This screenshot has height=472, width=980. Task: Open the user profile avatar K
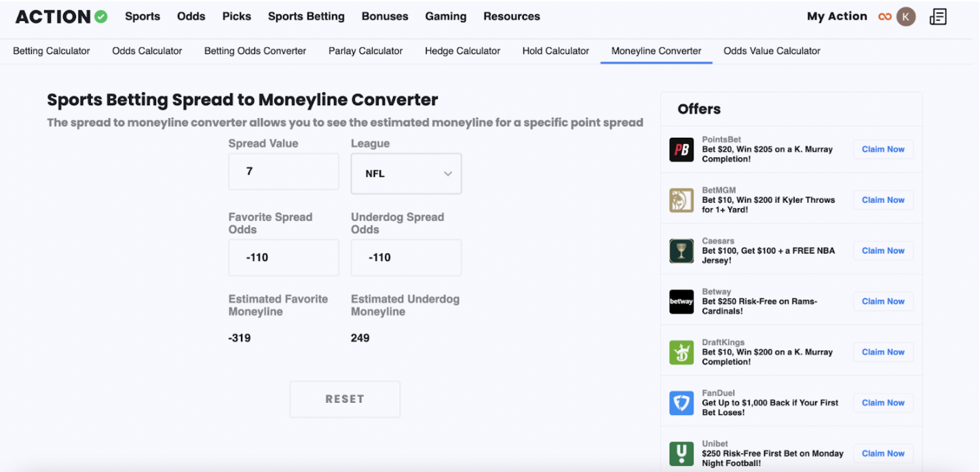click(x=906, y=17)
